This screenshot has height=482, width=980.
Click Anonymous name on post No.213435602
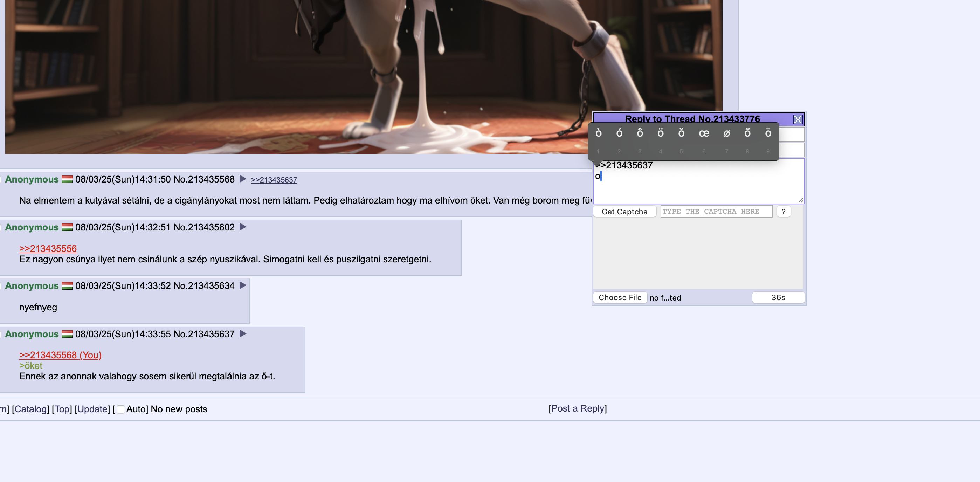(32, 227)
